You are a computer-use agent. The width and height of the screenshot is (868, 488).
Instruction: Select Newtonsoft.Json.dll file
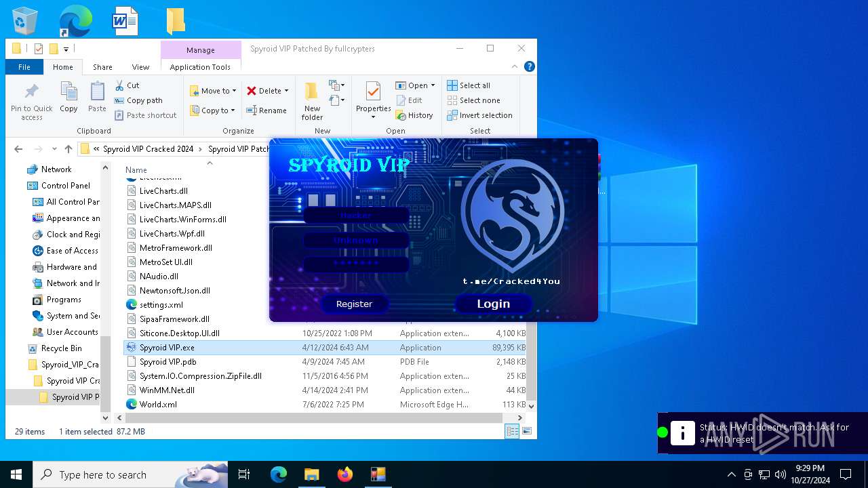click(x=174, y=291)
